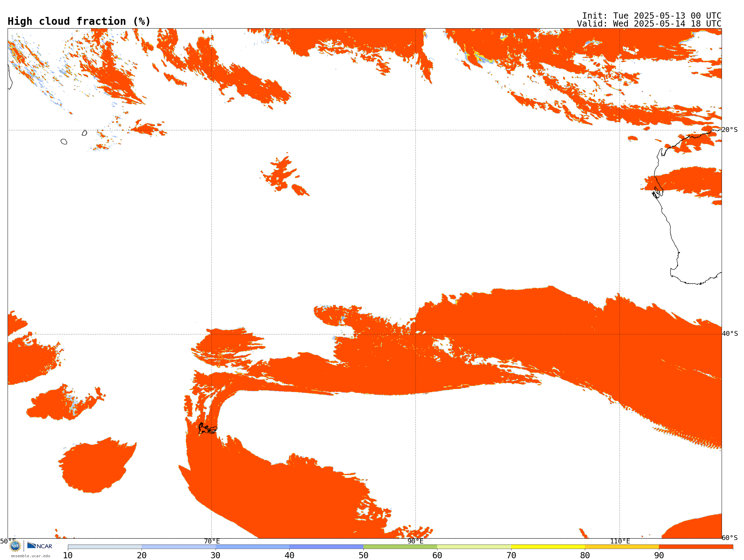744x560 pixels.
Task: Click the colorbar tick label 90
Action: click(x=659, y=556)
